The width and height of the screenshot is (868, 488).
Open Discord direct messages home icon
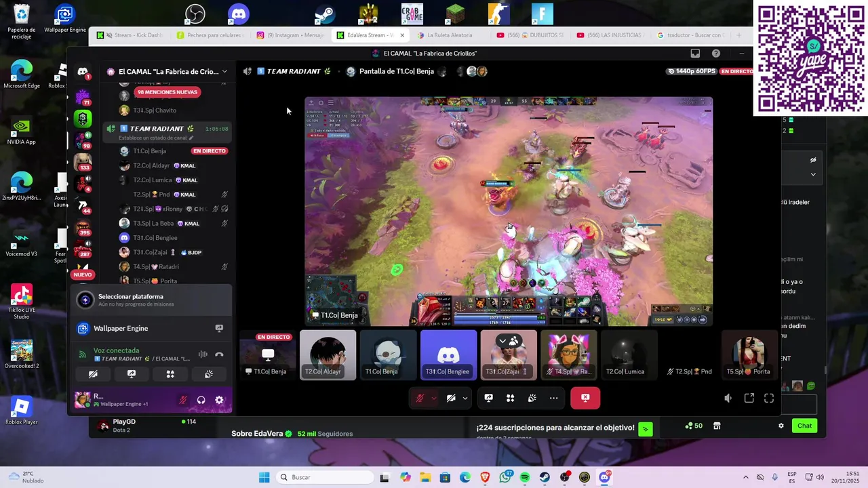coord(83,71)
